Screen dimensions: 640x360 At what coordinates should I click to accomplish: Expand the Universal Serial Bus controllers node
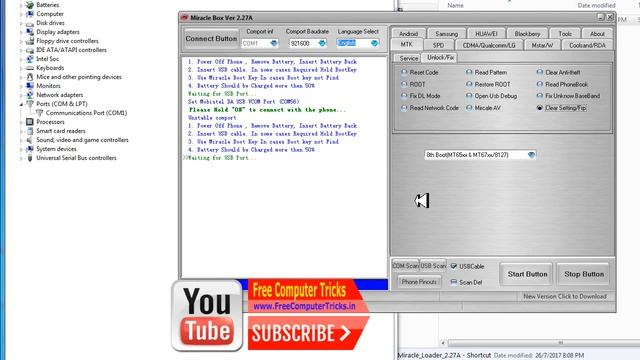(x=21, y=158)
